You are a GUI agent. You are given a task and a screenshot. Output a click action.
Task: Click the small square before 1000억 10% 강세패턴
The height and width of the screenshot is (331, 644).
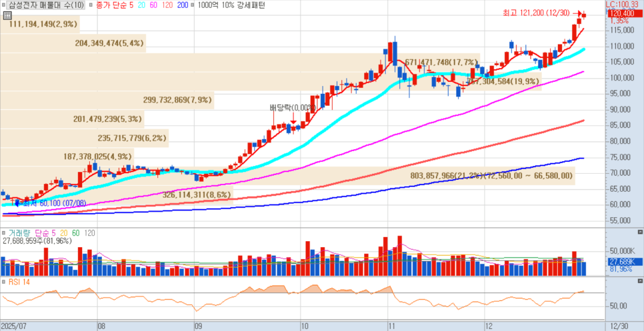click(193, 5)
